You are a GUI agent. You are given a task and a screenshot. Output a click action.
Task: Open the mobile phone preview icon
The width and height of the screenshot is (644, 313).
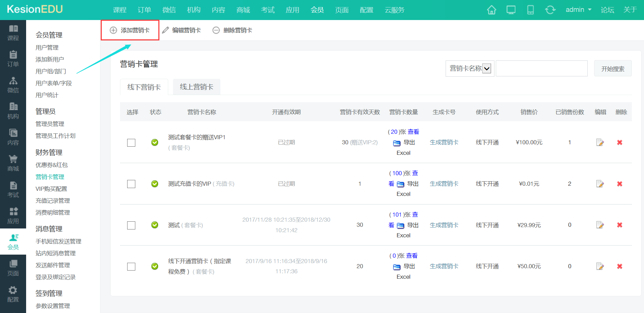pyautogui.click(x=530, y=10)
